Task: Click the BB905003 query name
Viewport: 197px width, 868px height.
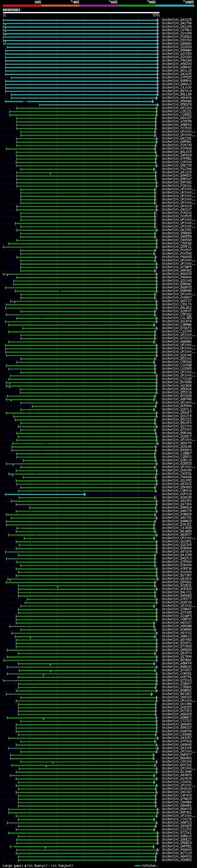Action: tap(11, 10)
